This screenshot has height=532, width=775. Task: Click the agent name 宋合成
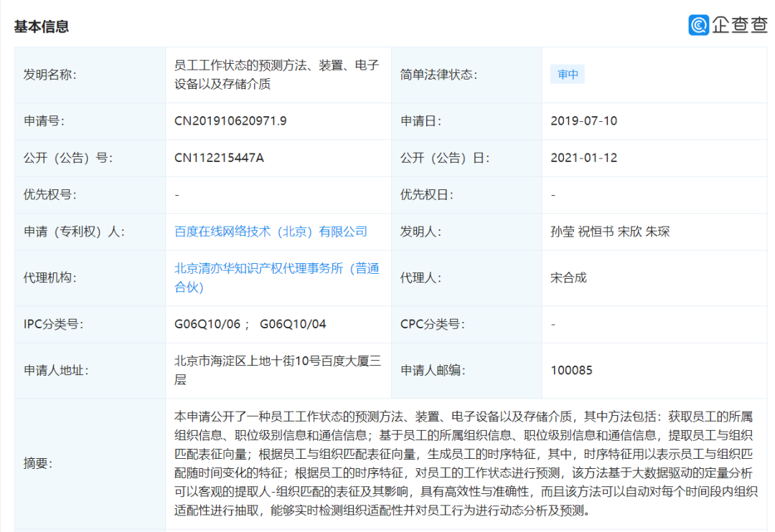point(568,277)
